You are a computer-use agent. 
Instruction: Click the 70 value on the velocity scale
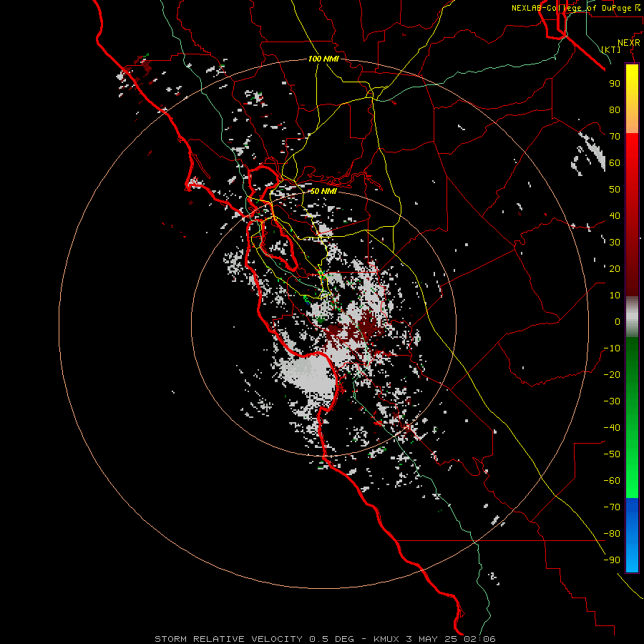pyautogui.click(x=615, y=137)
